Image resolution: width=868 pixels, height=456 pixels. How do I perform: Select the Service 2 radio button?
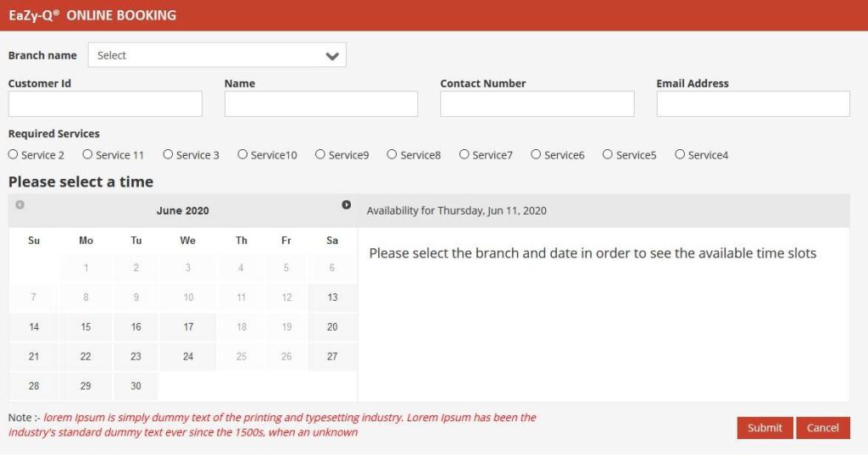13,154
